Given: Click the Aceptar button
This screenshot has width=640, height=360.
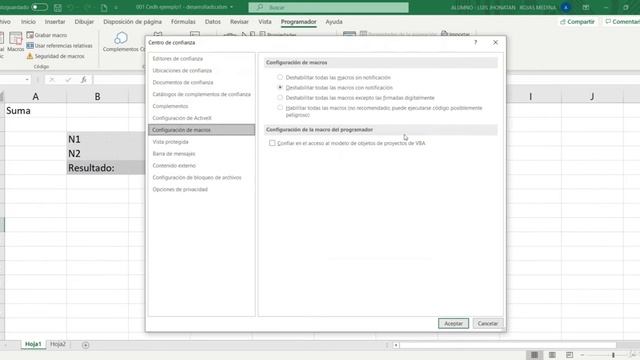Looking at the screenshot, I should pyautogui.click(x=453, y=323).
